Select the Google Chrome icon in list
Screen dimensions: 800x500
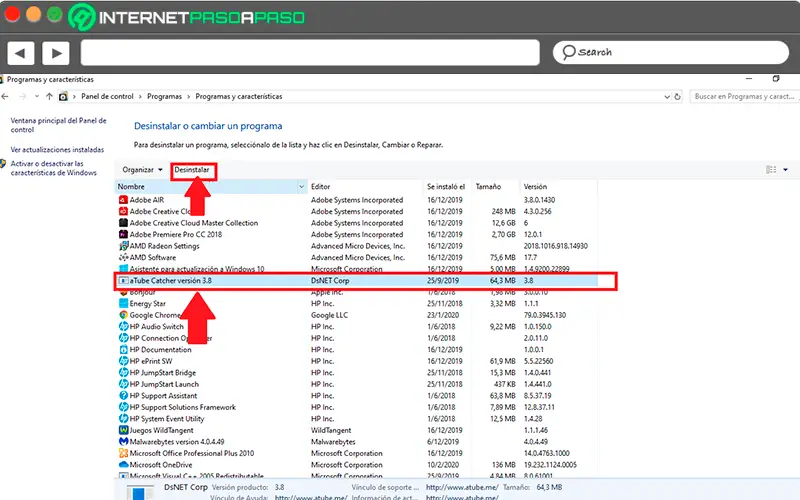tap(123, 315)
